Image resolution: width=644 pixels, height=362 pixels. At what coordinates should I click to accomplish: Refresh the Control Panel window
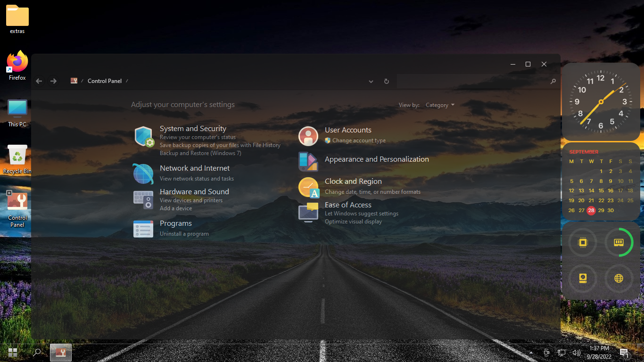coord(387,81)
